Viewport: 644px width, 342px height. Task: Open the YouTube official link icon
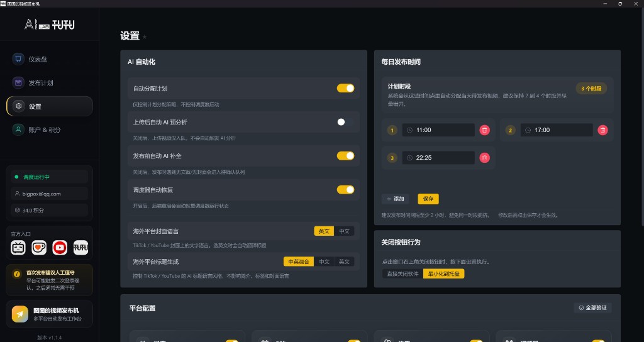click(60, 248)
